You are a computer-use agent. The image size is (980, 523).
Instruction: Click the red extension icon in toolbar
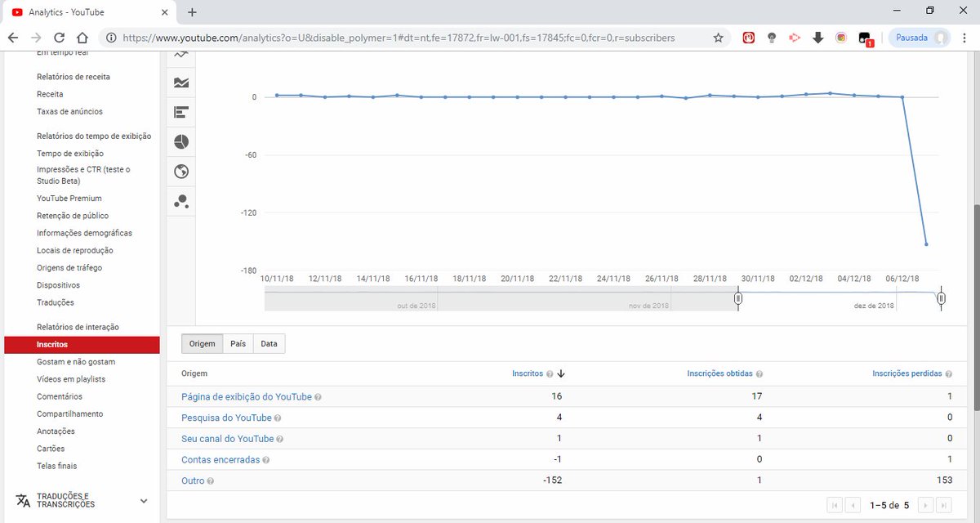pyautogui.click(x=748, y=38)
